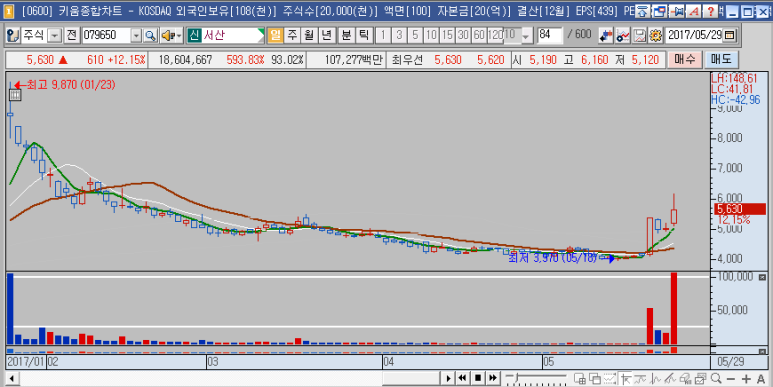This screenshot has width=773, height=387.
Task: Open the calendar date picker icon
Action: (730, 35)
